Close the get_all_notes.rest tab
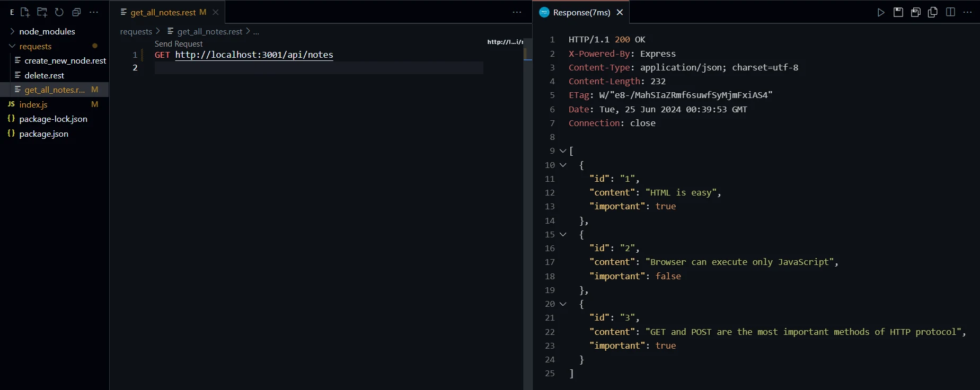 coord(216,12)
